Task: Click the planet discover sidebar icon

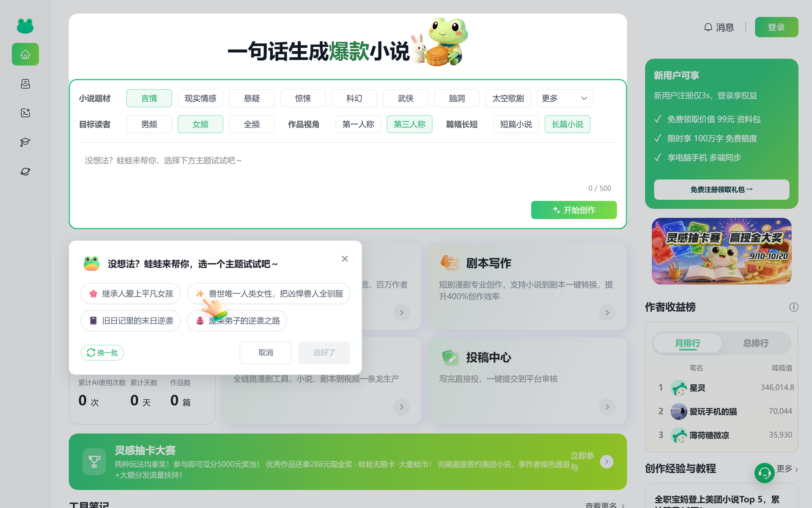Action: tap(25, 171)
